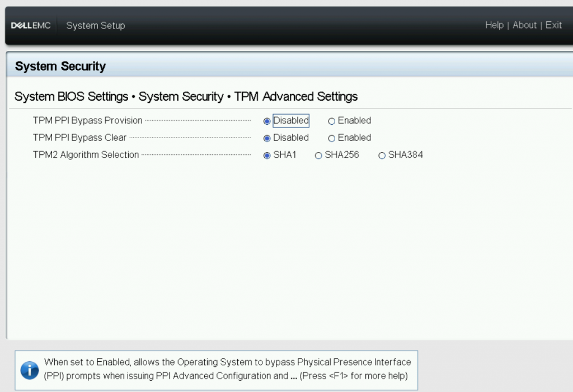Select SHA1 for TPM2 Algorithm
Viewport: 573px width, 392px height.
coord(267,155)
